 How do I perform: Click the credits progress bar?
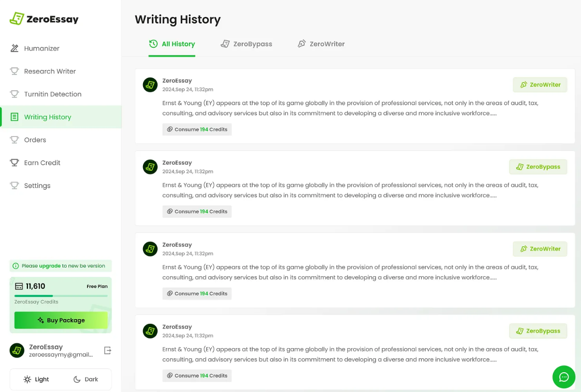click(x=61, y=296)
